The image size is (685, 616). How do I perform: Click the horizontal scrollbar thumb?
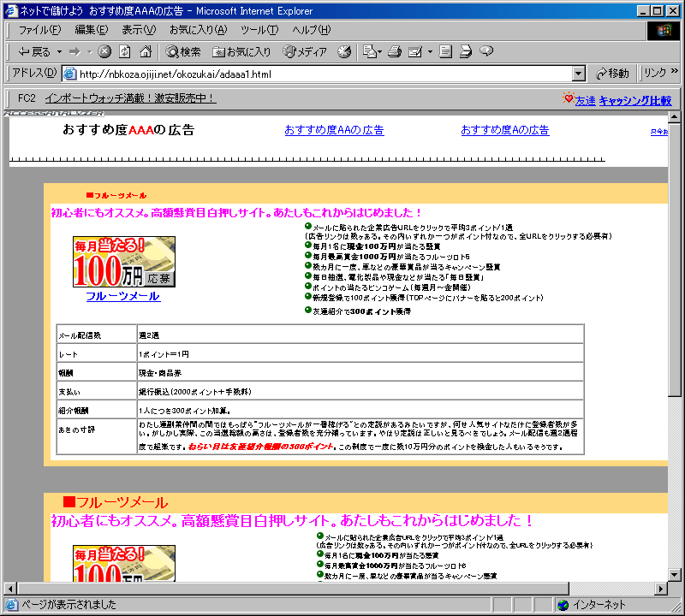293,589
